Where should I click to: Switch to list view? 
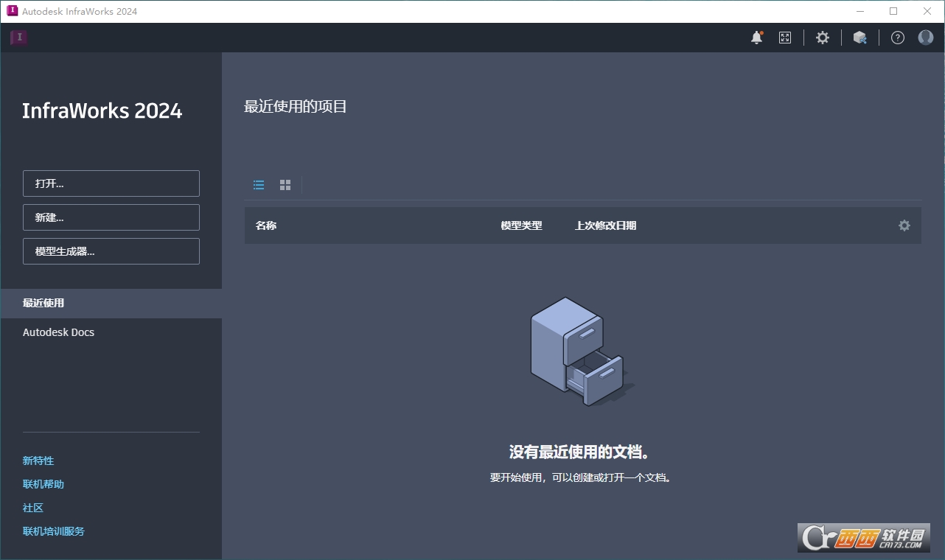tap(259, 185)
